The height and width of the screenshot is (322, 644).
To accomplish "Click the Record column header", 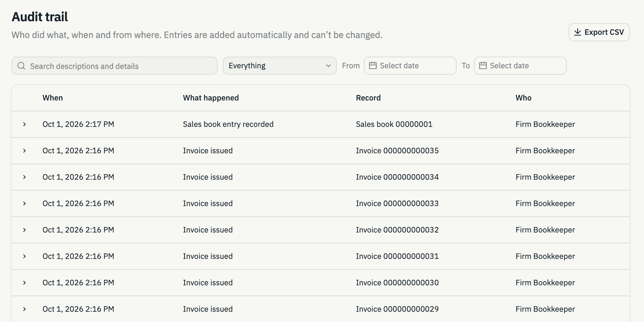I will coord(368,98).
